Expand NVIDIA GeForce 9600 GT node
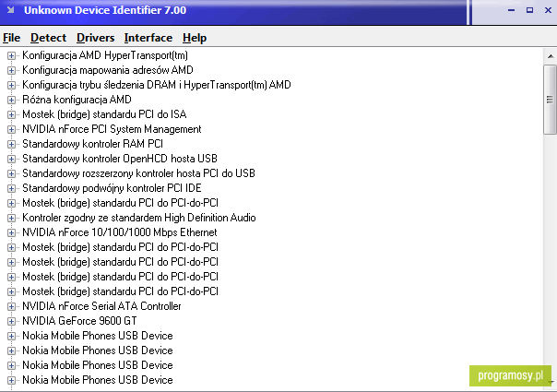The height and width of the screenshot is (392, 557). 11,321
